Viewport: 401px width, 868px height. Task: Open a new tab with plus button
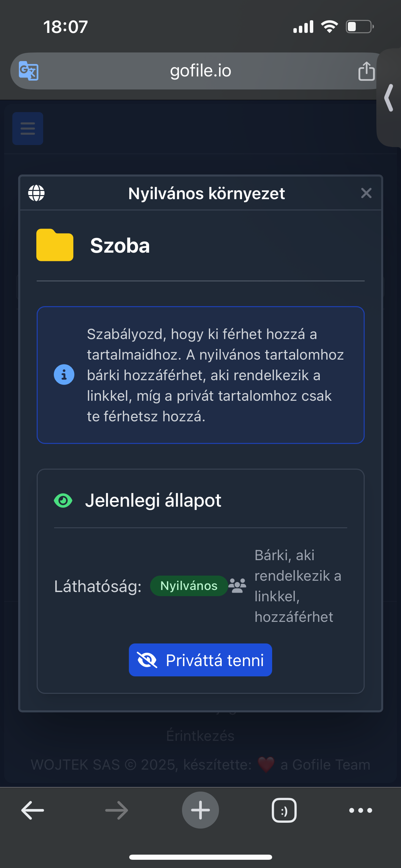point(200,810)
